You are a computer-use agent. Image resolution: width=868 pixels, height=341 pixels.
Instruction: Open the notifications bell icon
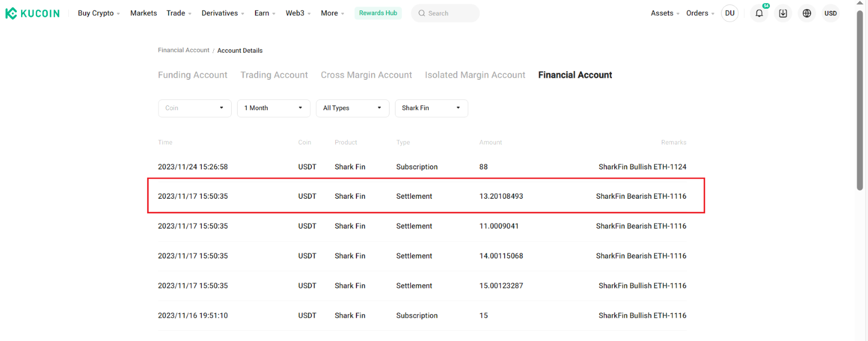tap(759, 14)
